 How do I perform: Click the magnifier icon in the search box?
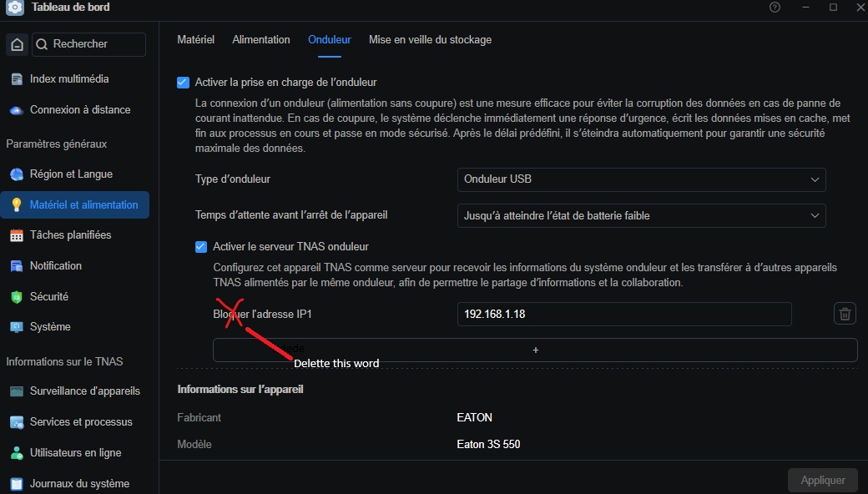point(42,44)
